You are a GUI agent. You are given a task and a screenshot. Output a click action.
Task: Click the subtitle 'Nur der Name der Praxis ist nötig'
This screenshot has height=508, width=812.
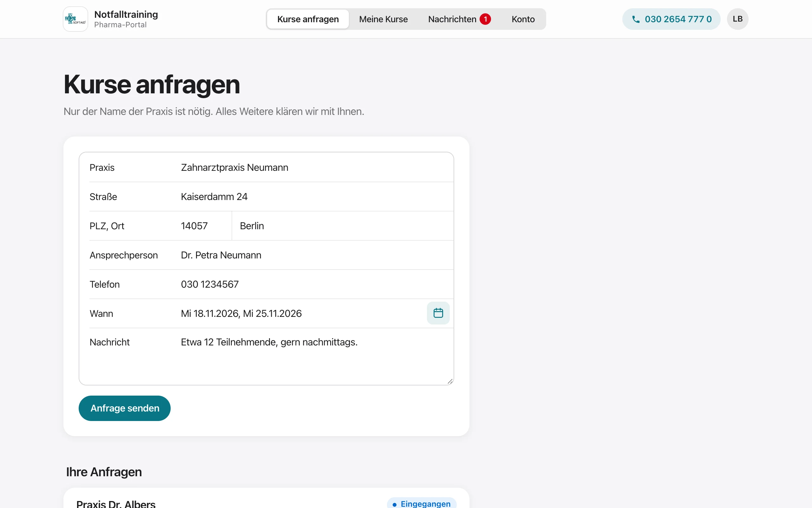(x=214, y=111)
